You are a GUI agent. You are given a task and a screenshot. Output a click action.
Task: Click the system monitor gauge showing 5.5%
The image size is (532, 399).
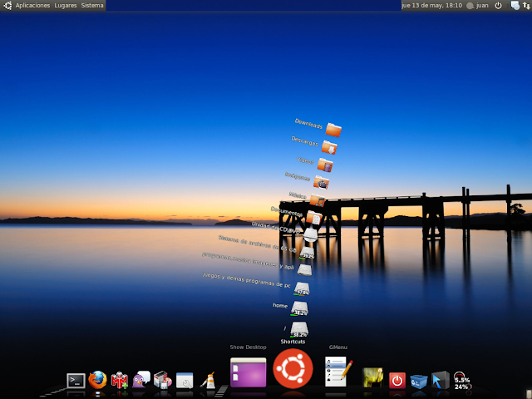pos(461,381)
